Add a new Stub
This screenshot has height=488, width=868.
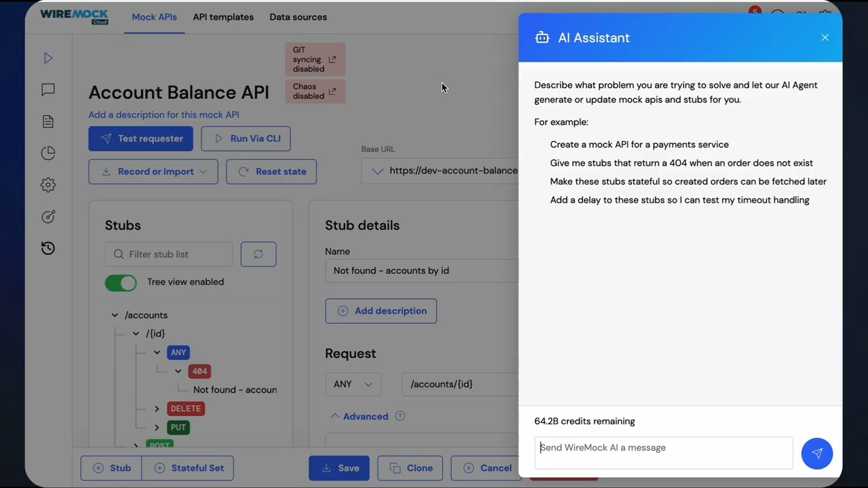coord(111,468)
